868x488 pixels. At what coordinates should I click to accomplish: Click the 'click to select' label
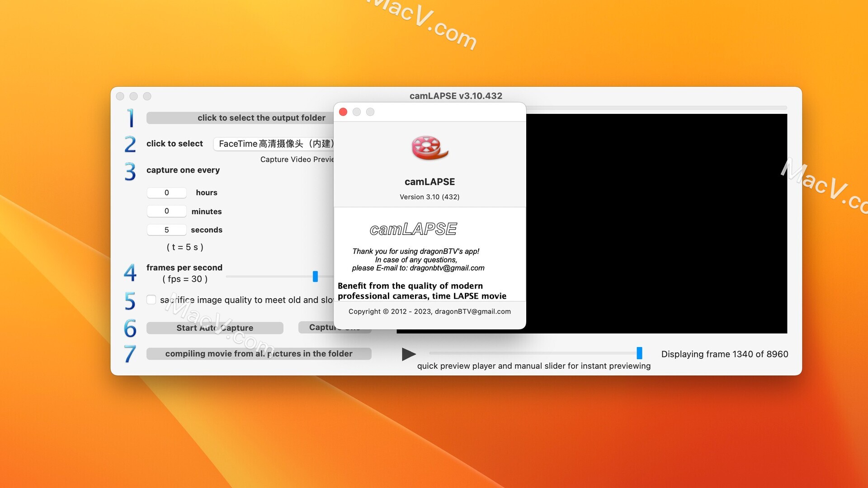175,144
